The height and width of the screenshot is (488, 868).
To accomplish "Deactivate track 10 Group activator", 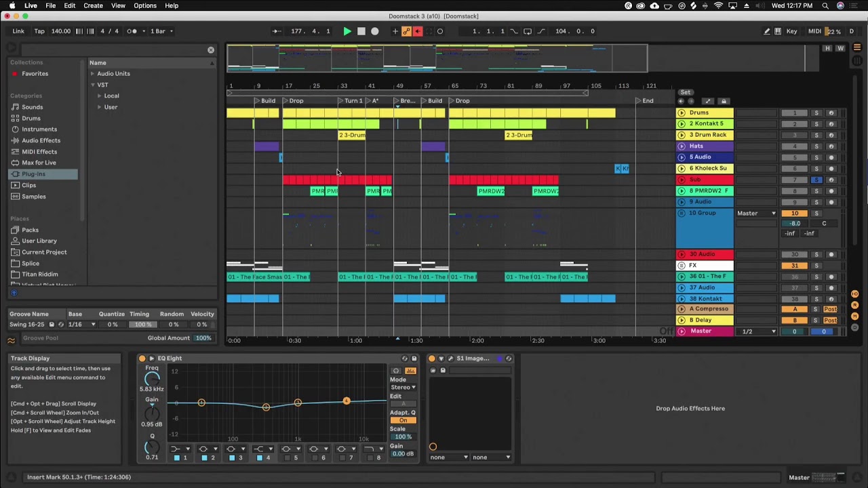I will point(795,213).
